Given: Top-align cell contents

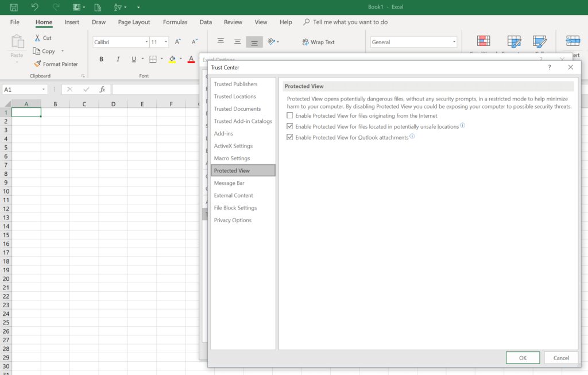Looking at the screenshot, I should pyautogui.click(x=220, y=41).
